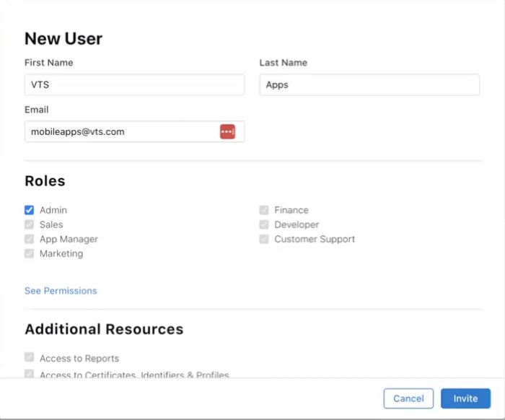
Task: Click the Additional Resources heading
Action: [104, 329]
